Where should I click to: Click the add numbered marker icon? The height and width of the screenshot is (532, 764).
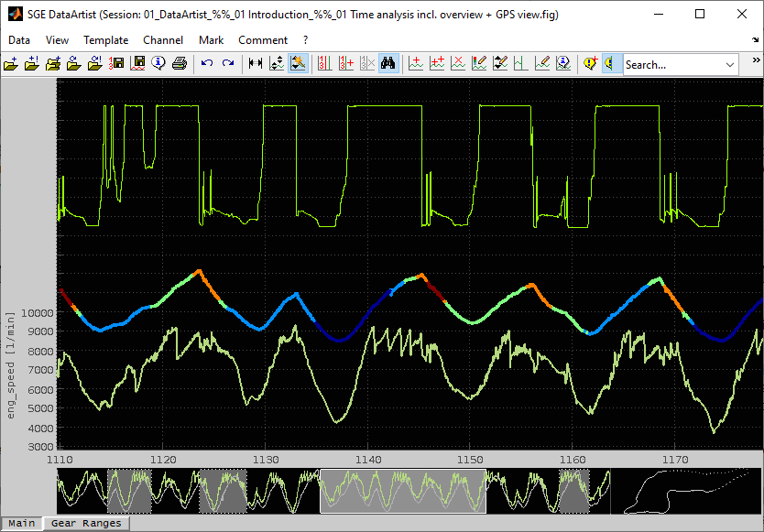pyautogui.click(x=346, y=63)
